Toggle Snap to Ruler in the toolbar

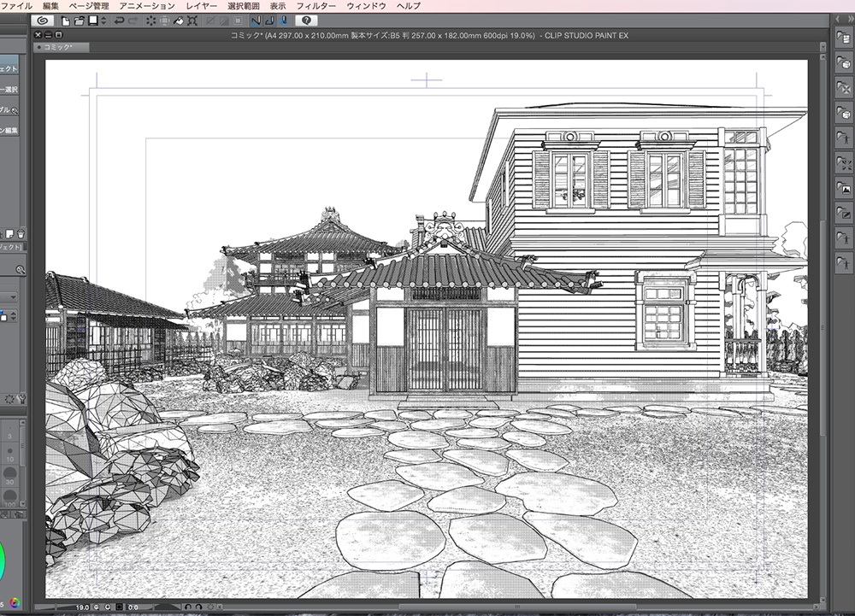[x=256, y=21]
